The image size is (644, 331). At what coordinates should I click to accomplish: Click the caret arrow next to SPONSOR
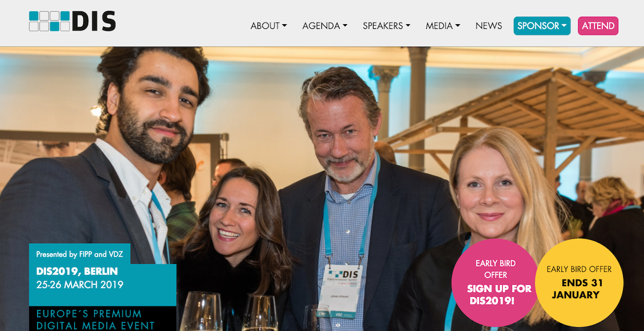564,26
